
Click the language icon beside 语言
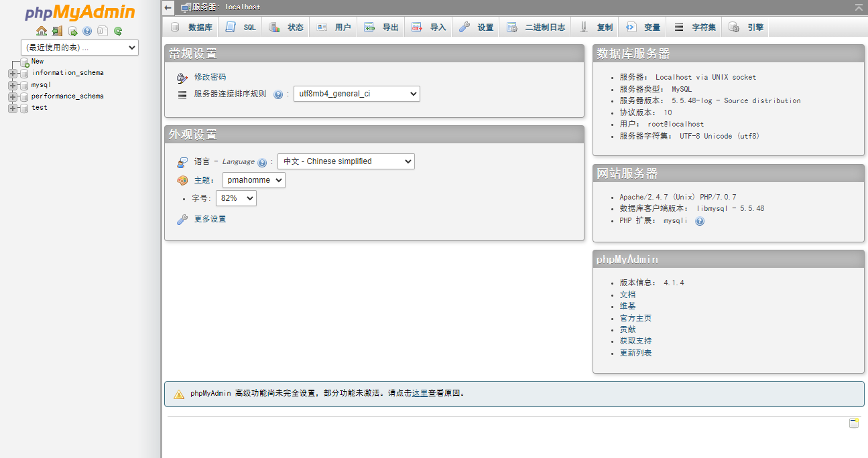click(182, 162)
